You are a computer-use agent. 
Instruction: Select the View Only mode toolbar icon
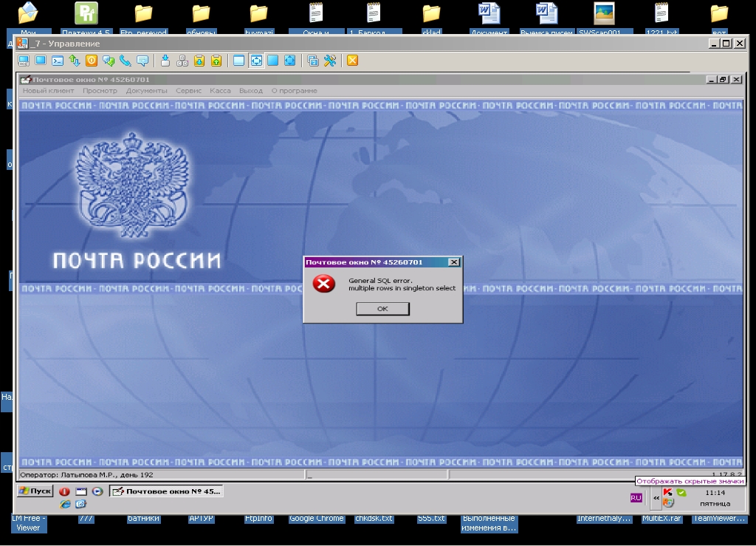click(x=41, y=61)
